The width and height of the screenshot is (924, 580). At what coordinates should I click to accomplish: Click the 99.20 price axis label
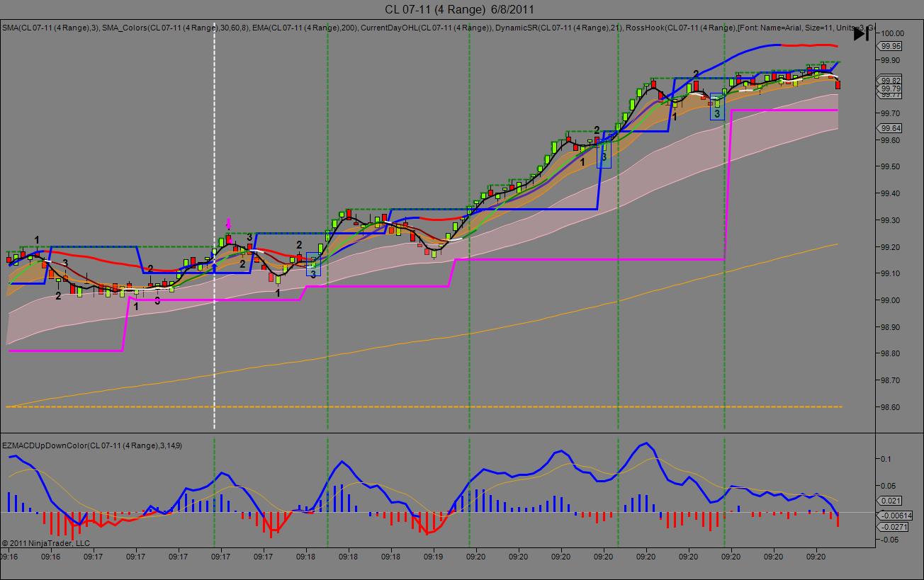(891, 247)
